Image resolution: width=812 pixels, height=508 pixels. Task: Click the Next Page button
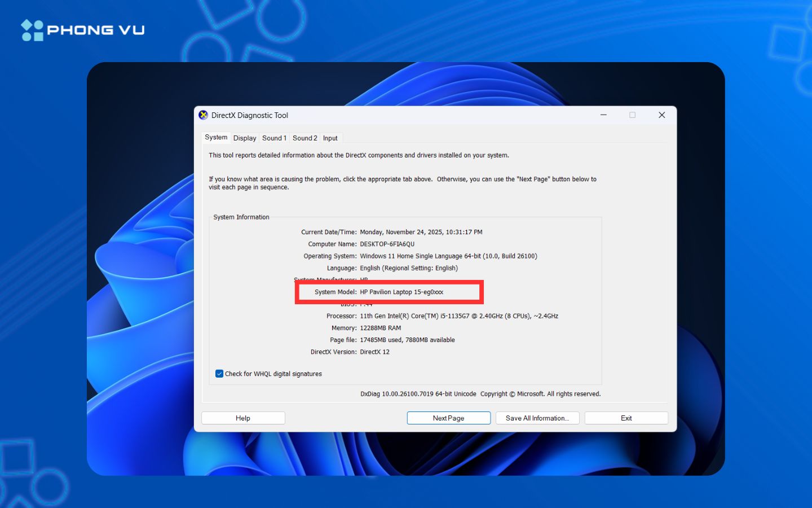coord(448,418)
